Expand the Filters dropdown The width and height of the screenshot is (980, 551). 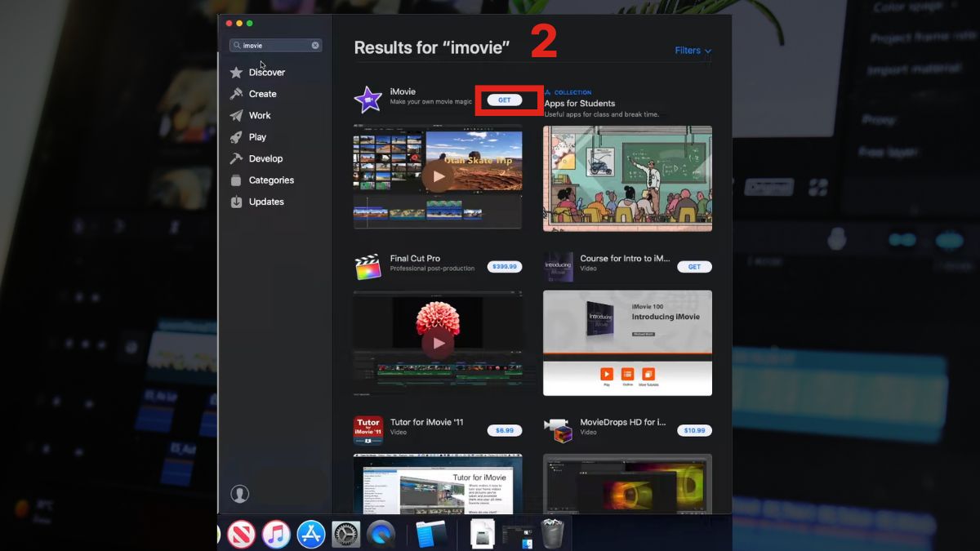pyautogui.click(x=693, y=51)
